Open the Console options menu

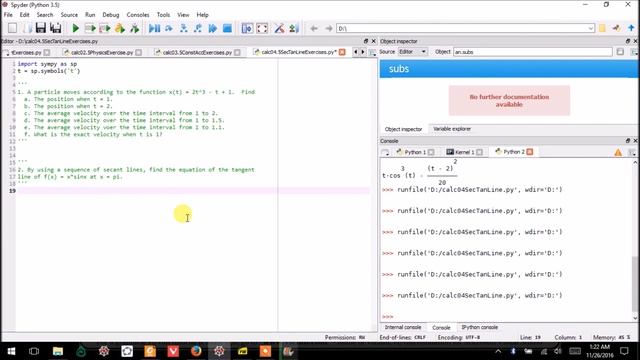tap(632, 152)
